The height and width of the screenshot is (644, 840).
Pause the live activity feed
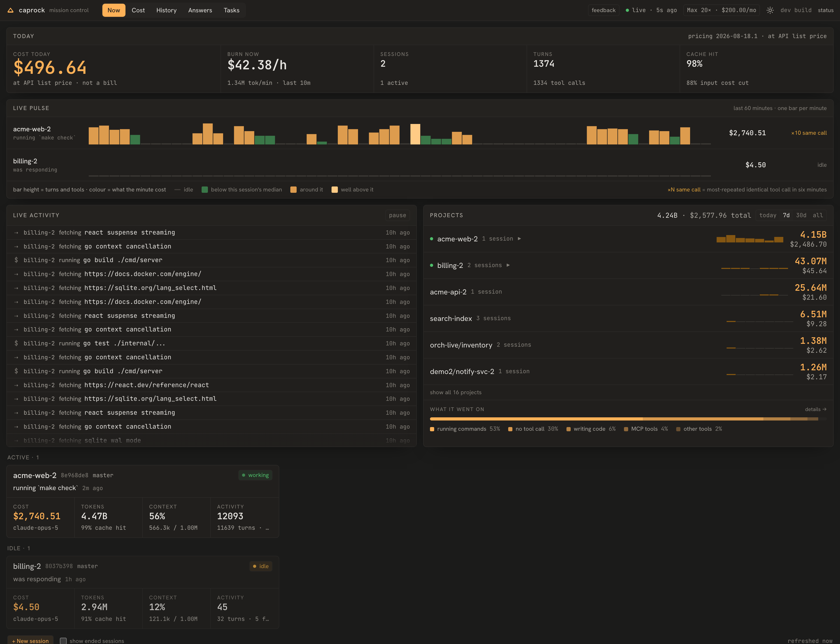[x=397, y=215]
